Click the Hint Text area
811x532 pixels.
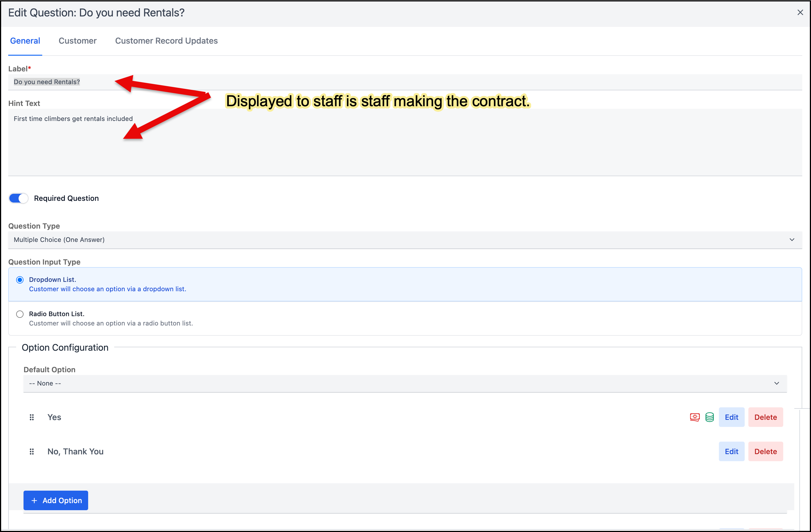tap(405, 142)
